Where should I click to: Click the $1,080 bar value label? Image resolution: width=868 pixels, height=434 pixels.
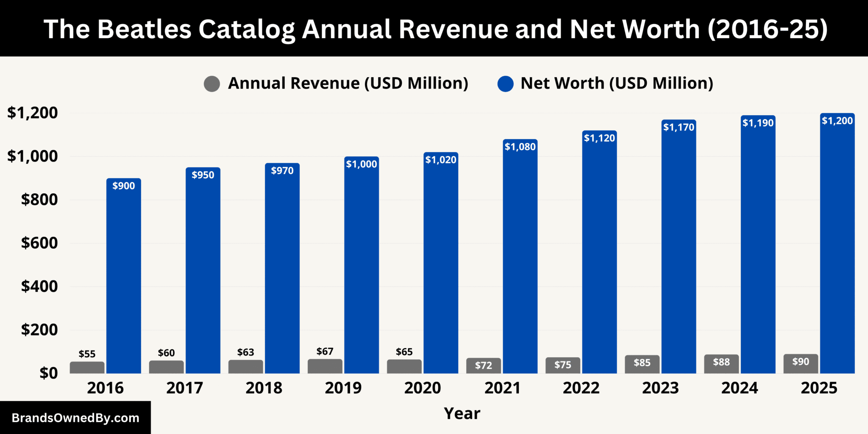click(x=520, y=147)
